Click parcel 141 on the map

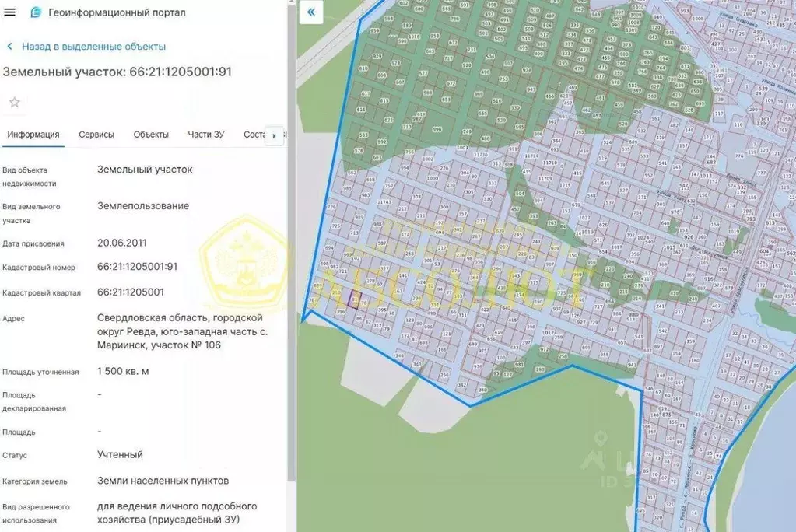pos(402,276)
